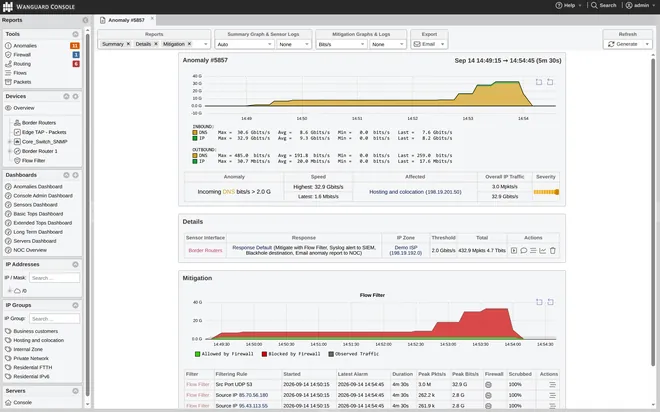660x412 pixels.
Task: Remove the Details report tag
Action: pos(156,44)
